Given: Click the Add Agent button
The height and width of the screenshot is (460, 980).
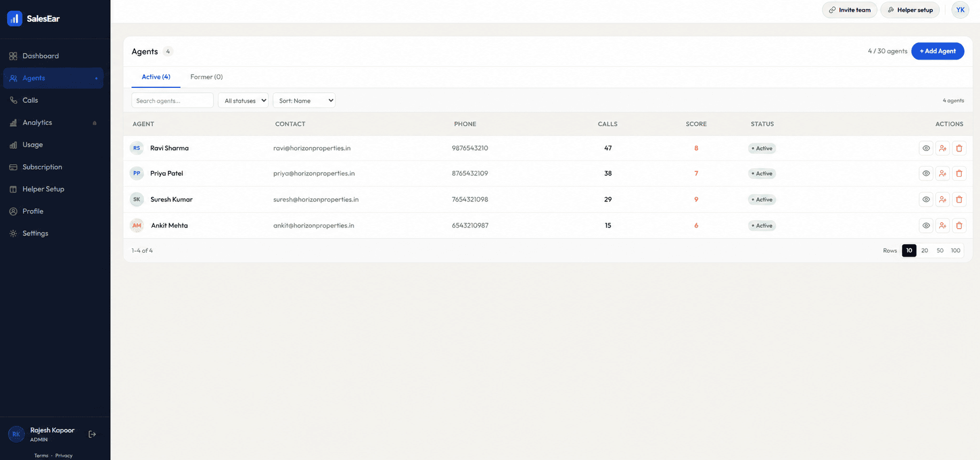Looking at the screenshot, I should (938, 51).
